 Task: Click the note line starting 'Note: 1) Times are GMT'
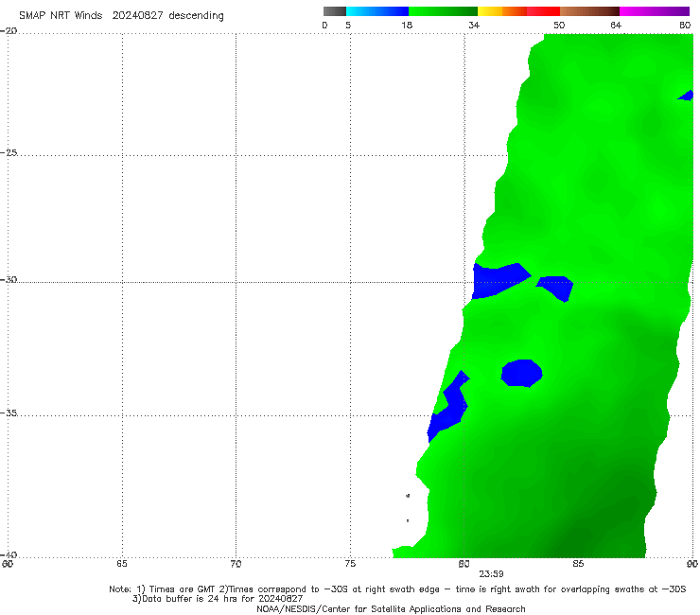coord(397,589)
